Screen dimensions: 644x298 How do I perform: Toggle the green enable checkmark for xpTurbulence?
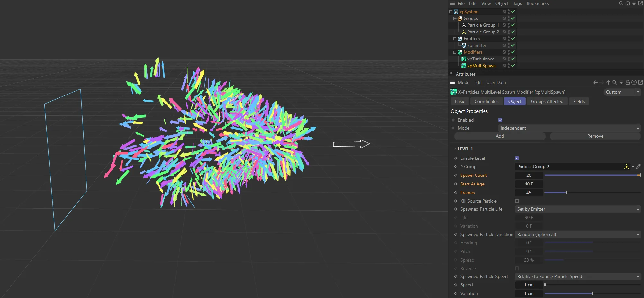coord(513,59)
